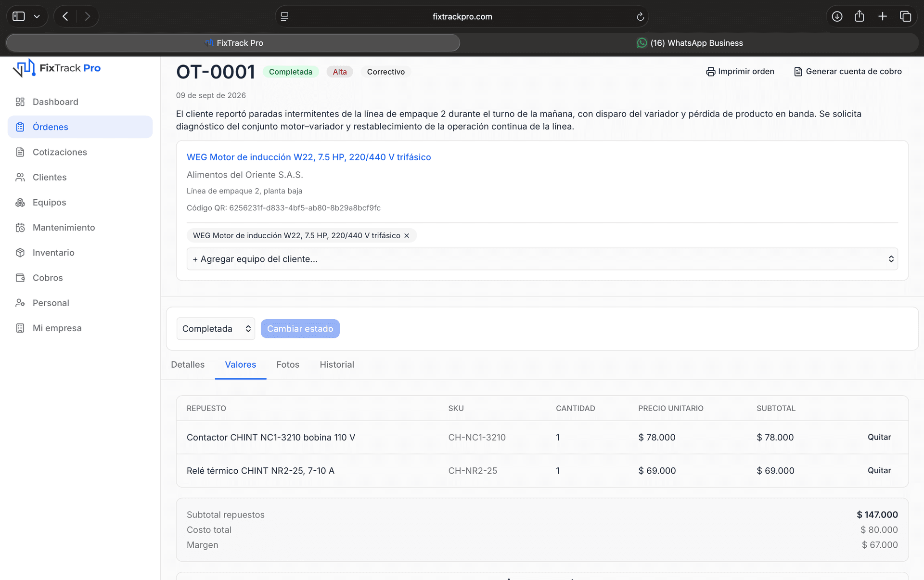Select the Valores tab

pyautogui.click(x=241, y=365)
